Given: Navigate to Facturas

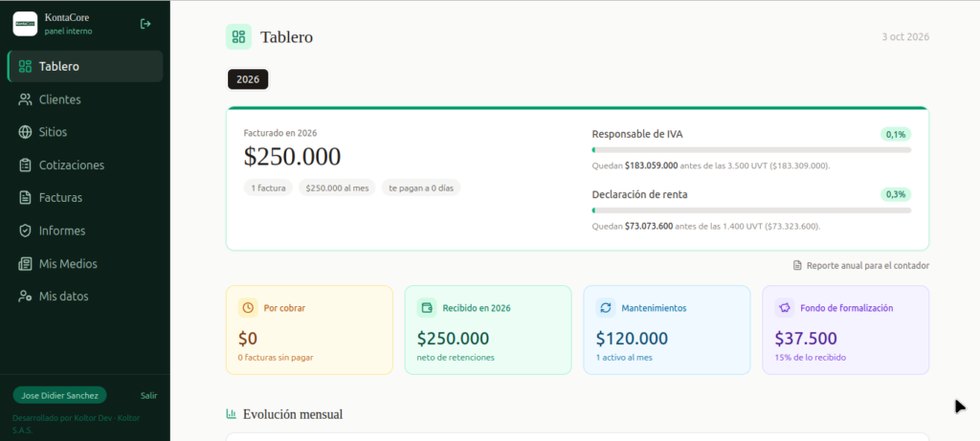Looking at the screenshot, I should pos(85,197).
